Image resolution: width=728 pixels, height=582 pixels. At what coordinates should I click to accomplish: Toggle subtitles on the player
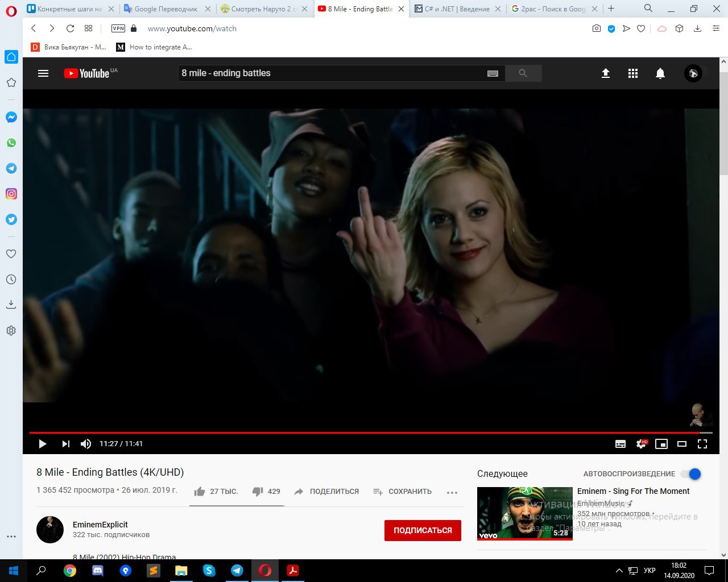(x=621, y=444)
